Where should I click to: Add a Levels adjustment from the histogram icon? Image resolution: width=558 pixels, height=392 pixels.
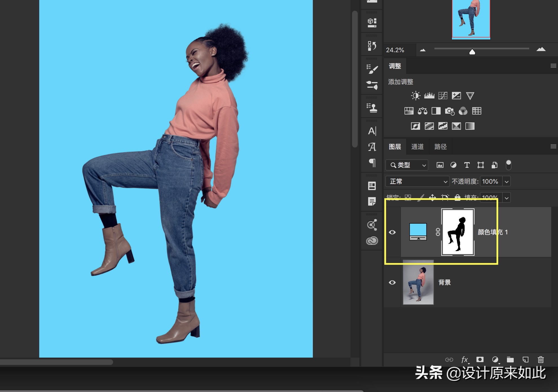pos(429,96)
